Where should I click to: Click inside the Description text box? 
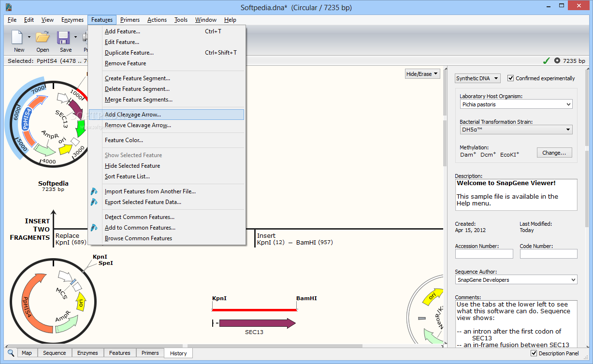point(516,195)
